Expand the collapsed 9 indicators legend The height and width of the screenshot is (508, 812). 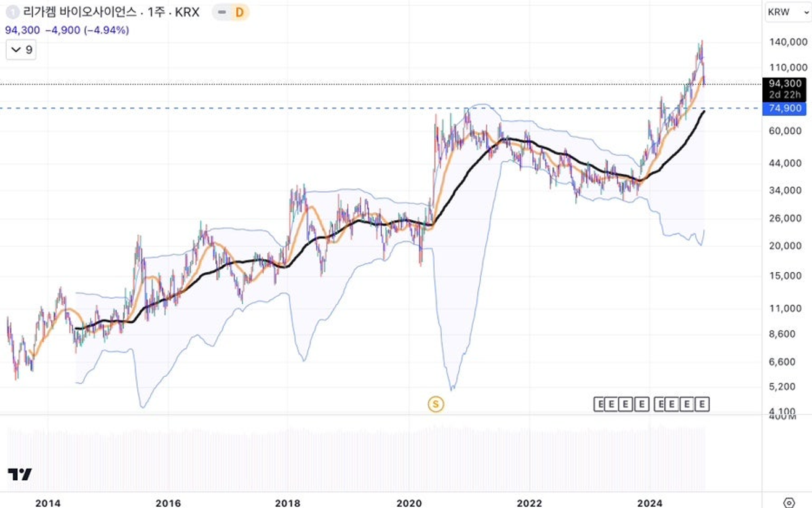[x=21, y=49]
